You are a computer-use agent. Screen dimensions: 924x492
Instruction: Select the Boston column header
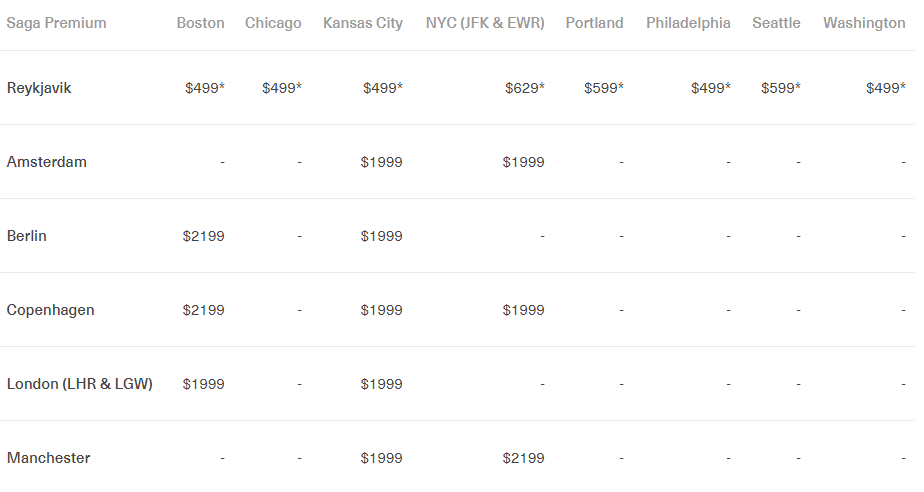click(200, 23)
